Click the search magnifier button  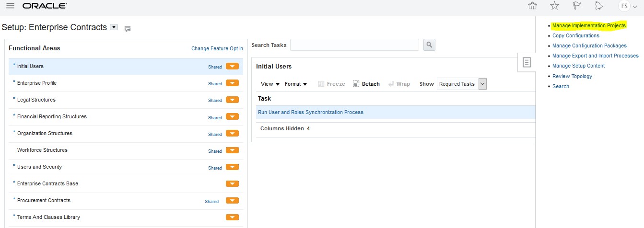click(429, 45)
